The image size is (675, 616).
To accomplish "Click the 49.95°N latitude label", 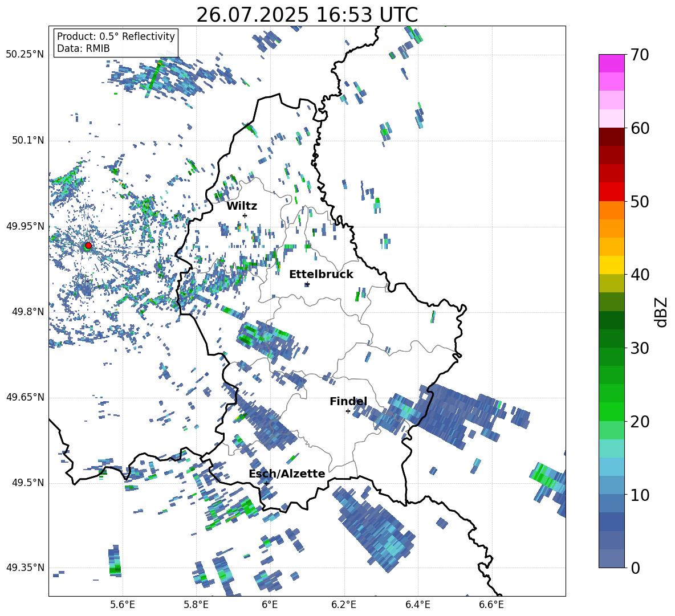I will (x=25, y=226).
